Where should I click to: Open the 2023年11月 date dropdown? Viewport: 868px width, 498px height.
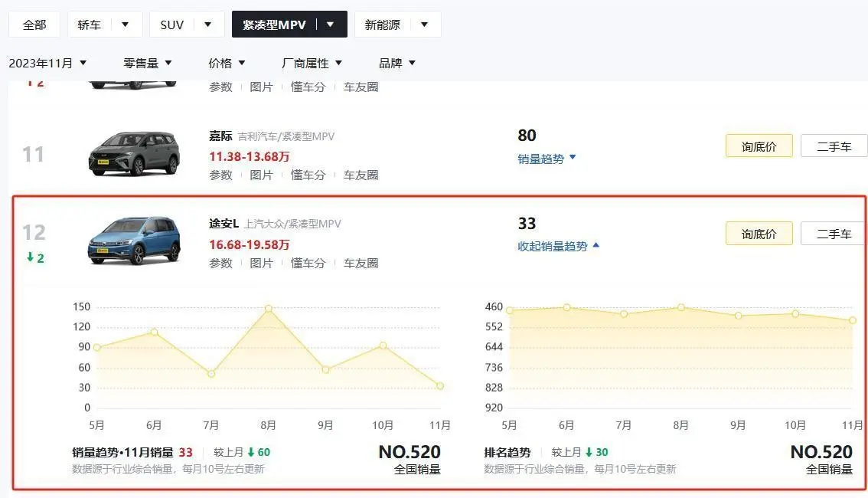click(47, 63)
